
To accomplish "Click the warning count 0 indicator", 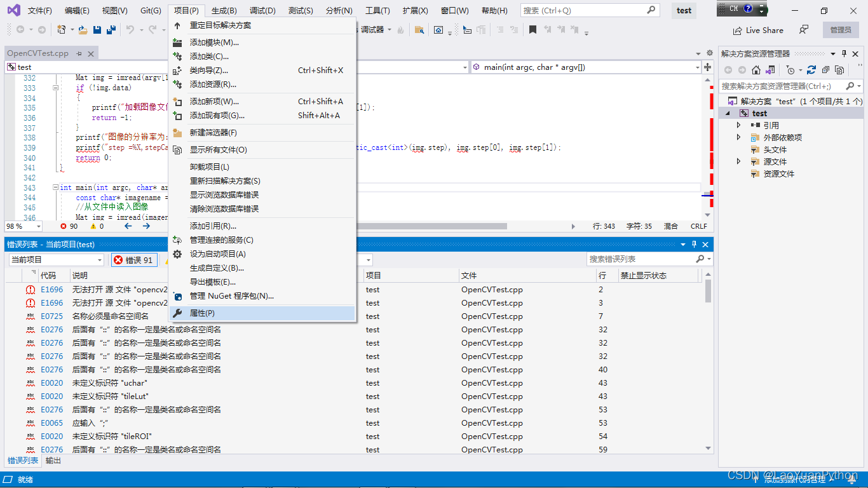I will 97,226.
